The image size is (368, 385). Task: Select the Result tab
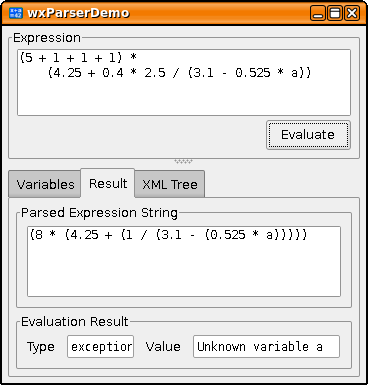[108, 183]
